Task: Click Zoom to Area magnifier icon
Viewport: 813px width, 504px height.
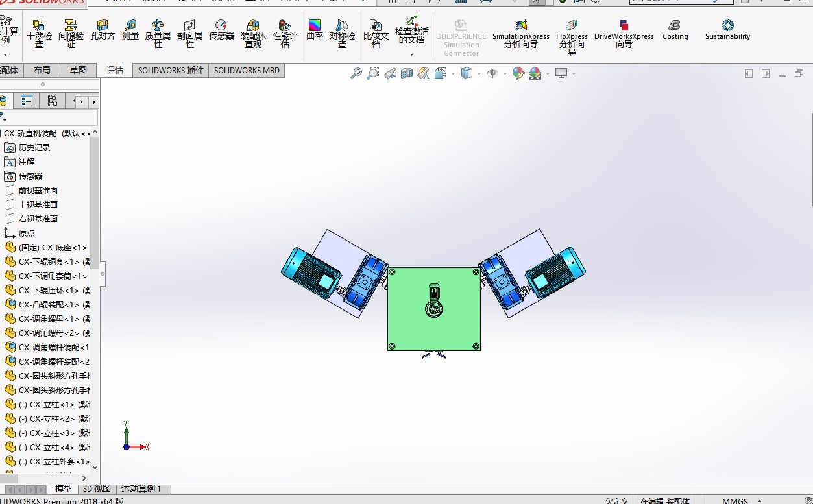Action: [x=373, y=74]
